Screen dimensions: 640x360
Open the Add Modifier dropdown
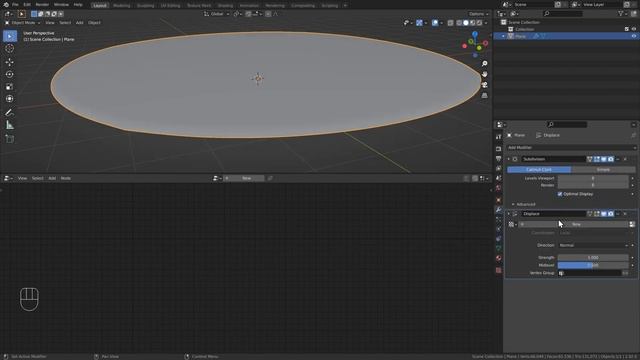tap(571, 147)
